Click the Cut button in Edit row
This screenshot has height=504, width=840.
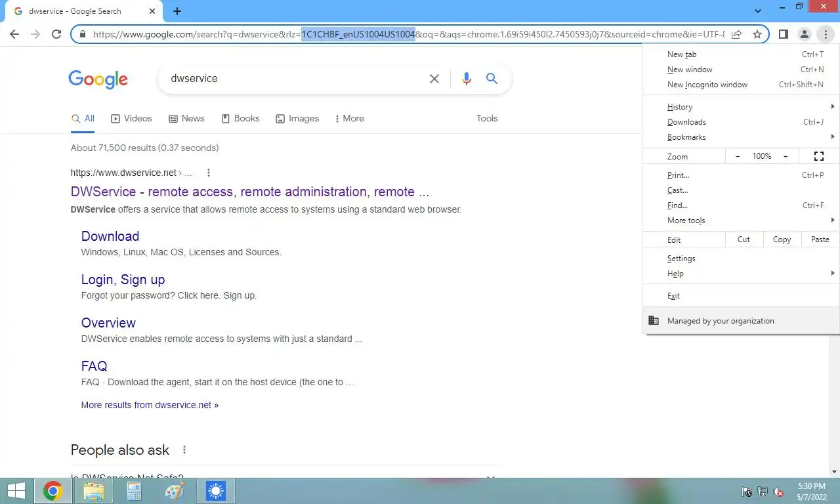point(744,240)
